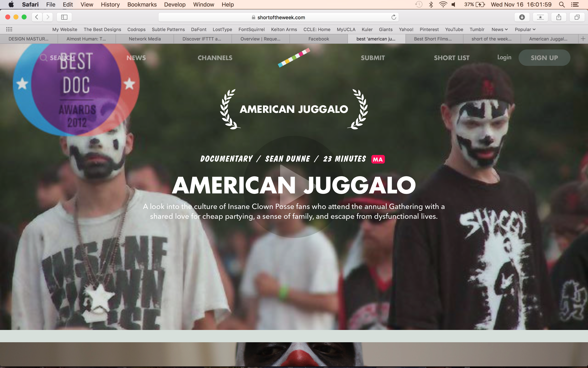Go forward with Safari's forward arrow
Viewport: 588px width, 368px height.
[48, 17]
